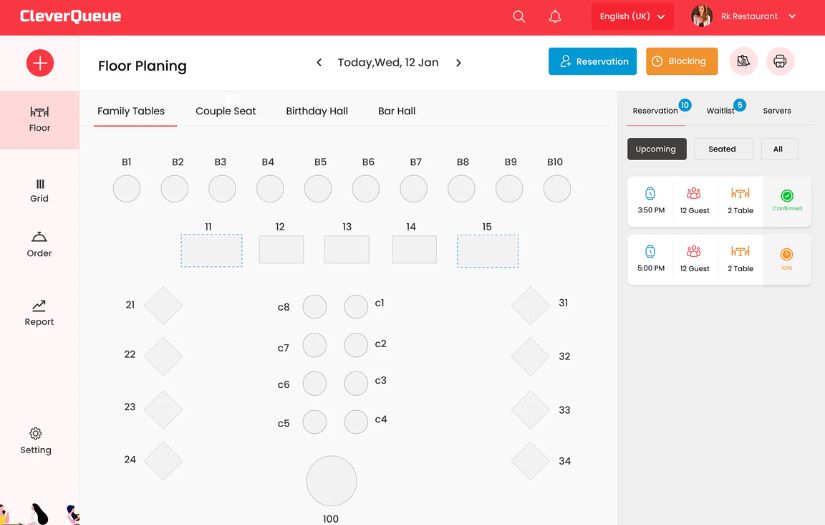Select small round table c6
The width and height of the screenshot is (825, 525).
pyautogui.click(x=315, y=383)
